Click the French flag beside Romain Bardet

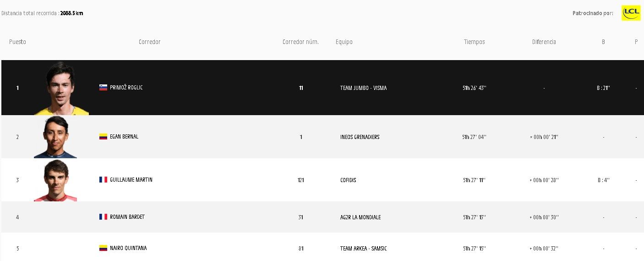tap(103, 217)
